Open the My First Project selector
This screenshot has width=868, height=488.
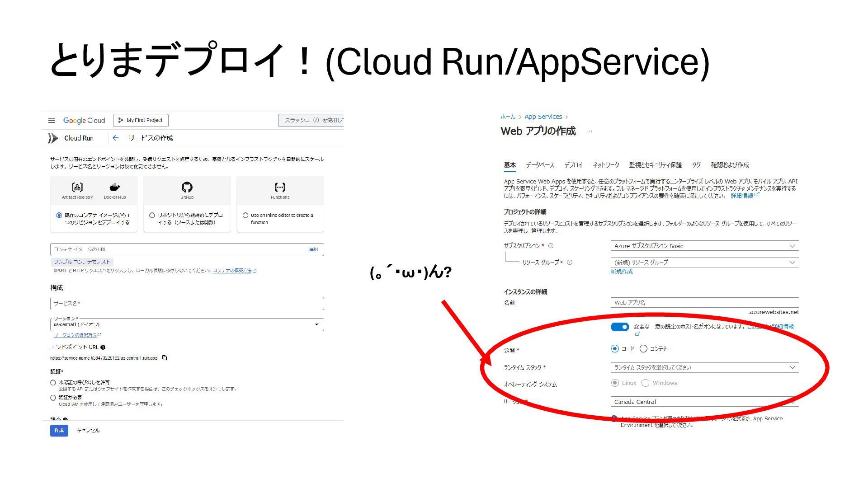pos(141,121)
